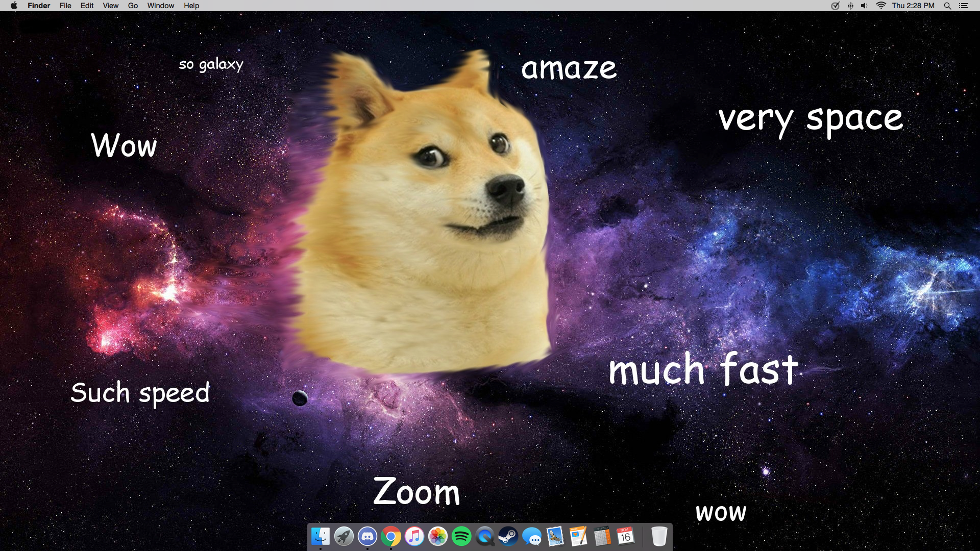Open Google Chrome from the Dock
This screenshot has width=980, height=551.
pos(391,536)
